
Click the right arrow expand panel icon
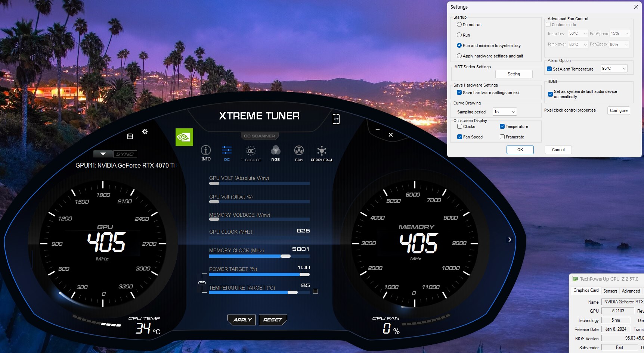point(510,240)
